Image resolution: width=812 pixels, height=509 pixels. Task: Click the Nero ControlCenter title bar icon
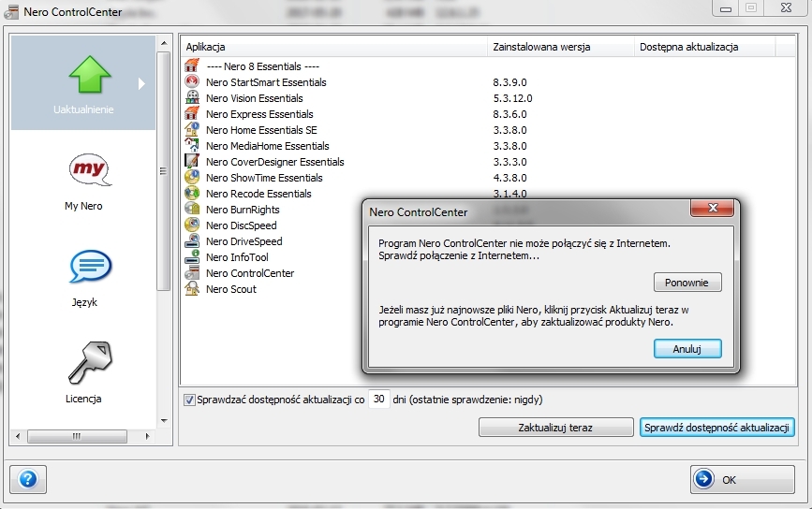pyautogui.click(x=11, y=11)
